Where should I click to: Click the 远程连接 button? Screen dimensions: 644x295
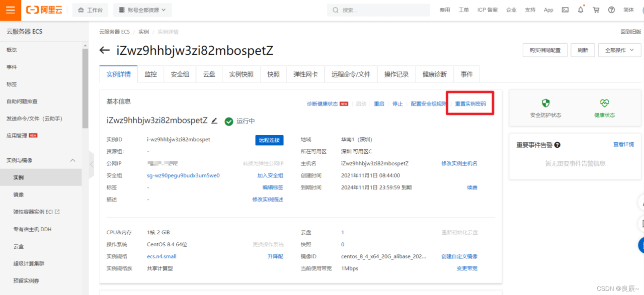pos(269,140)
